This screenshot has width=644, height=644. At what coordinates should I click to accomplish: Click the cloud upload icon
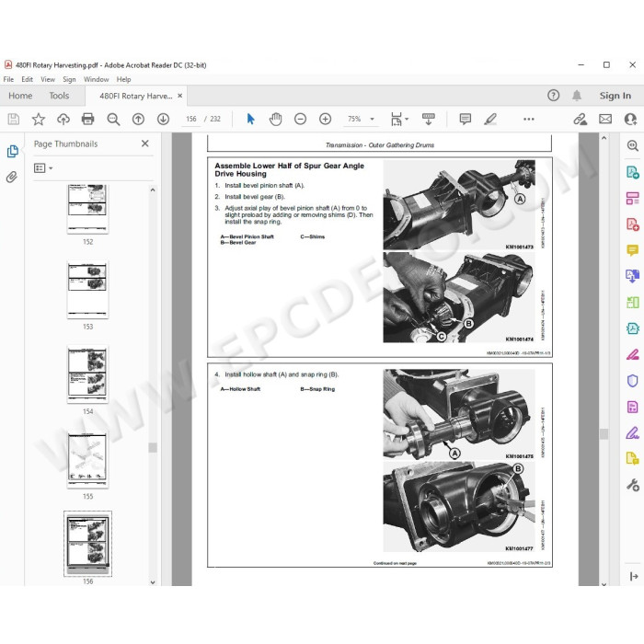pos(63,119)
